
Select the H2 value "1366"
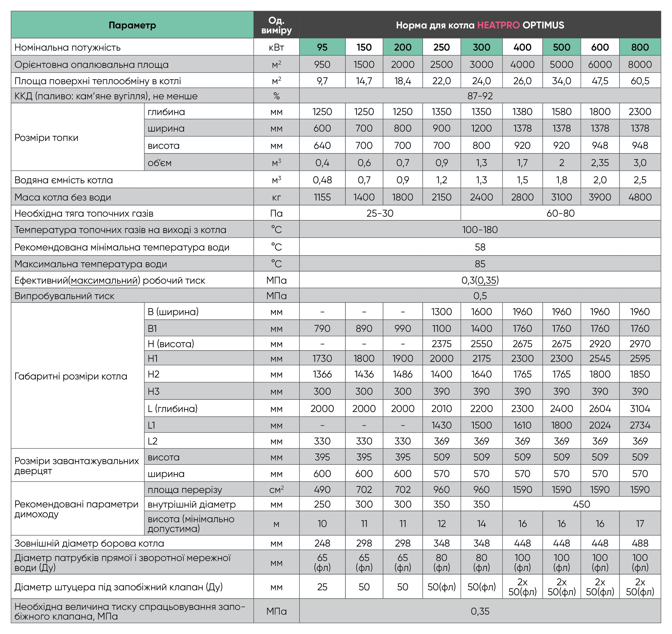click(322, 374)
